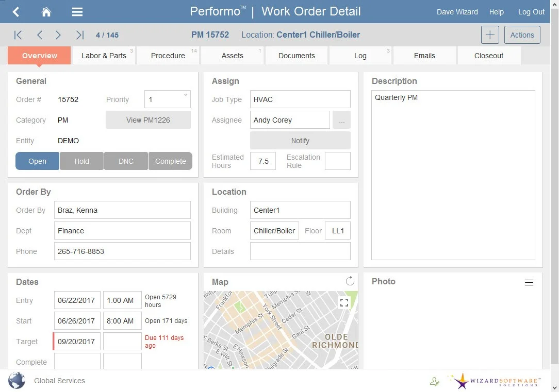The image size is (559, 392).
Task: Open the Priority dropdown
Action: pyautogui.click(x=167, y=99)
